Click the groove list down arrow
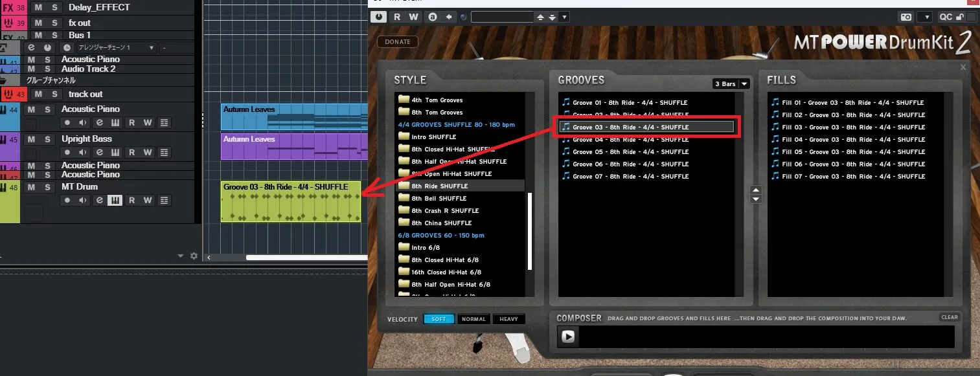This screenshot has height=376, width=980. coord(756,199)
